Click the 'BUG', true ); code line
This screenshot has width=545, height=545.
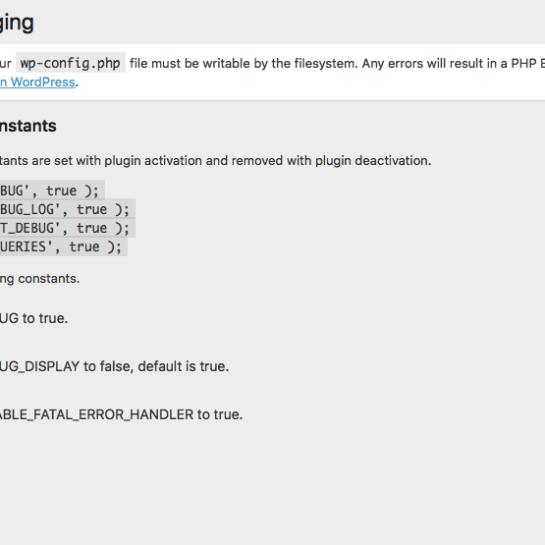[x=52, y=190]
